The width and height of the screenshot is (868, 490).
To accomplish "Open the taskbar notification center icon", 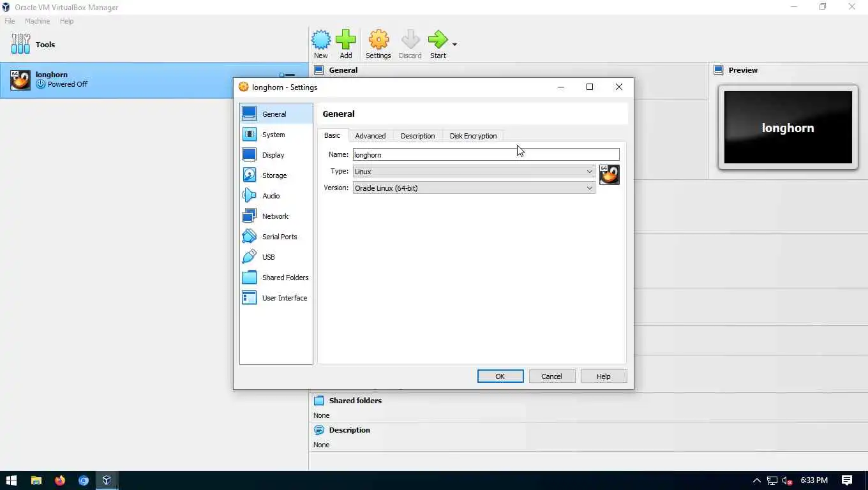I will pyautogui.click(x=847, y=480).
